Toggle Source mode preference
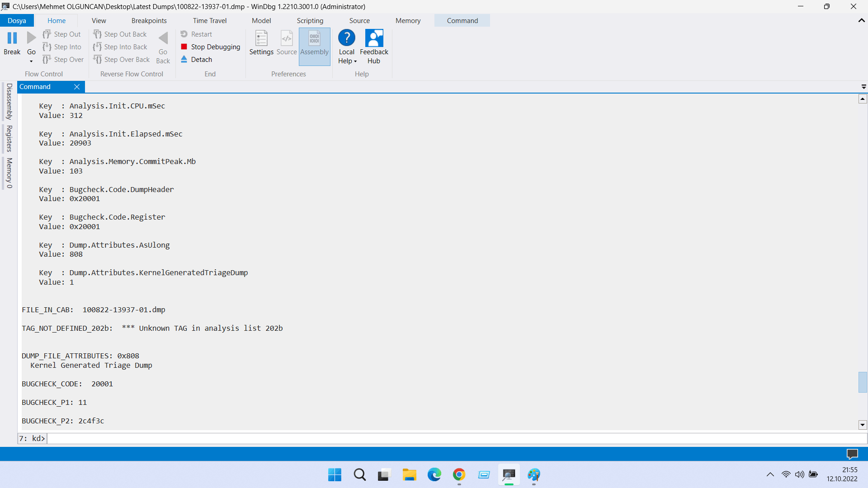The image size is (868, 488). (x=287, y=43)
